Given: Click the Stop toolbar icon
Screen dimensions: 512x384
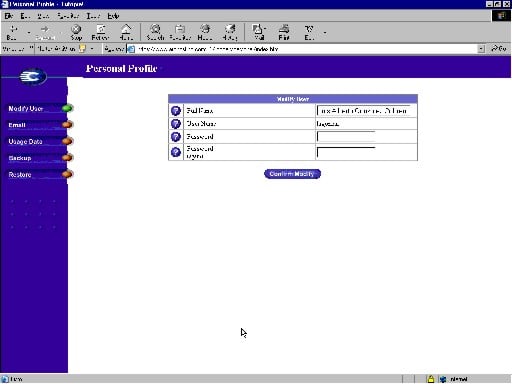Looking at the screenshot, I should point(76,32).
